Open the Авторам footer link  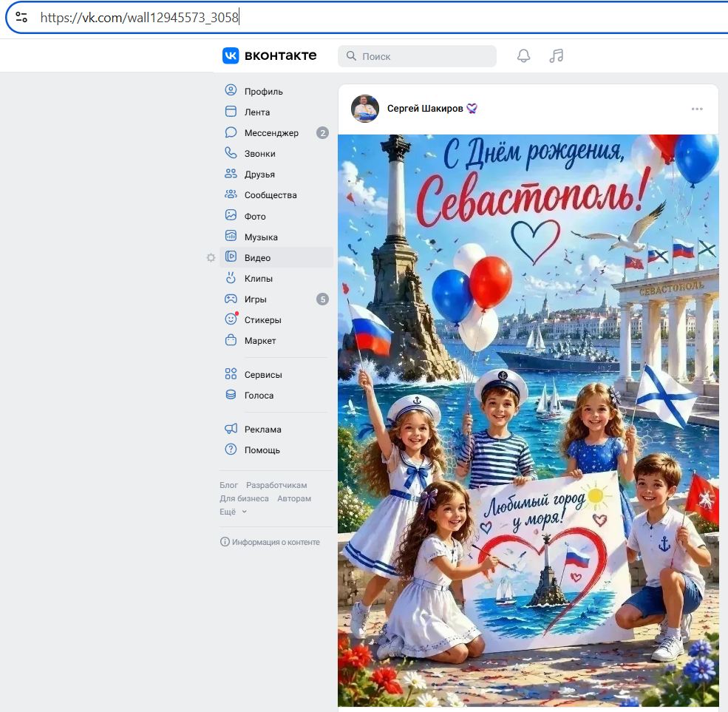[294, 498]
